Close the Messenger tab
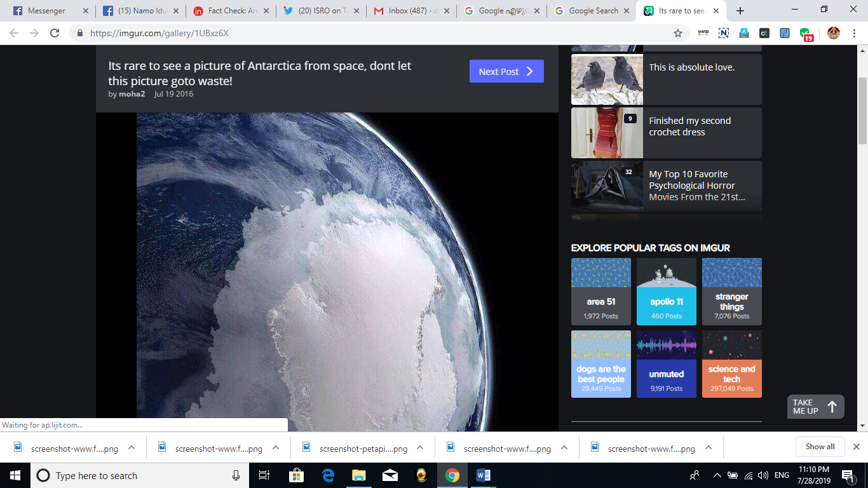Viewport: 868px width, 488px height. 86,11
